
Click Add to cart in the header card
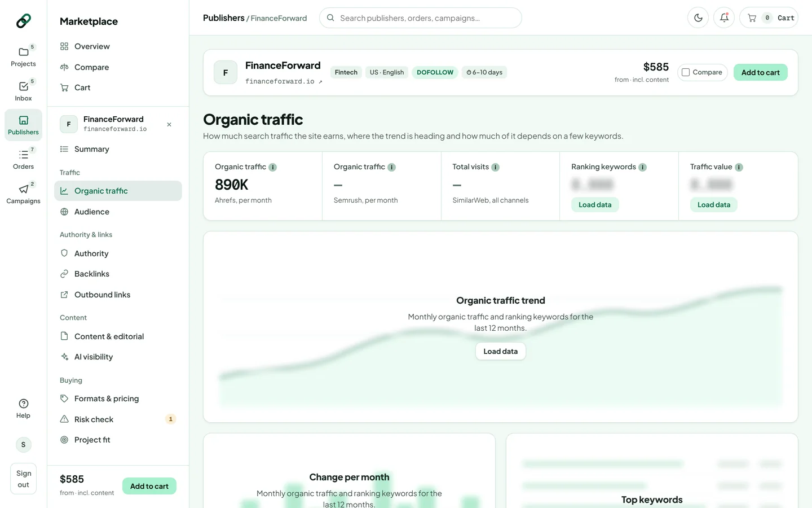coord(760,72)
